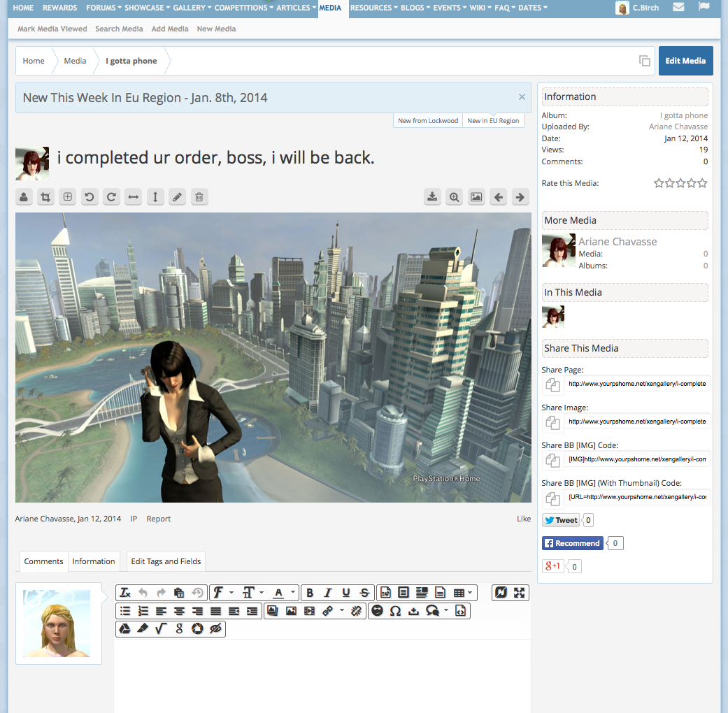This screenshot has height=713, width=728.
Task: Like this media
Action: coord(524,519)
